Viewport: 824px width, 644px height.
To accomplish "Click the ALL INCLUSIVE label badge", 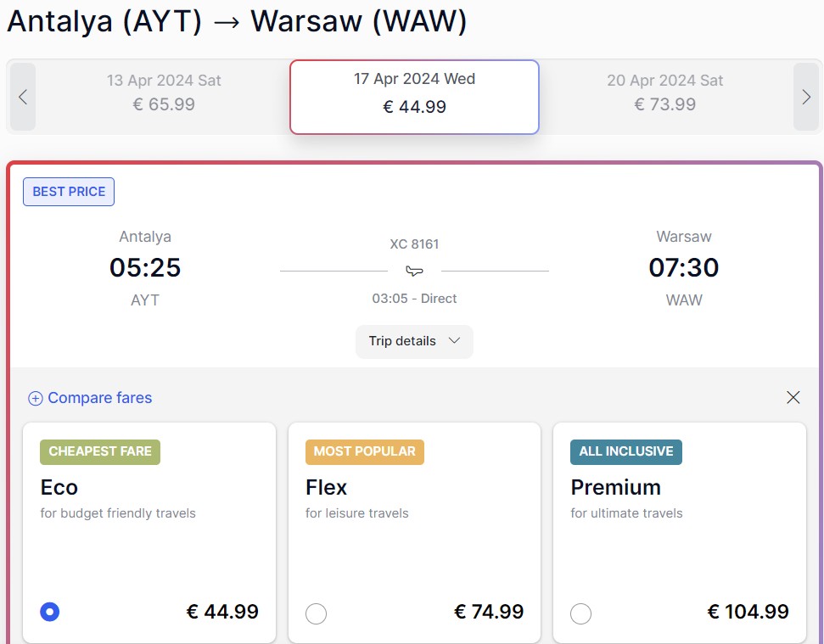I will 626,451.
